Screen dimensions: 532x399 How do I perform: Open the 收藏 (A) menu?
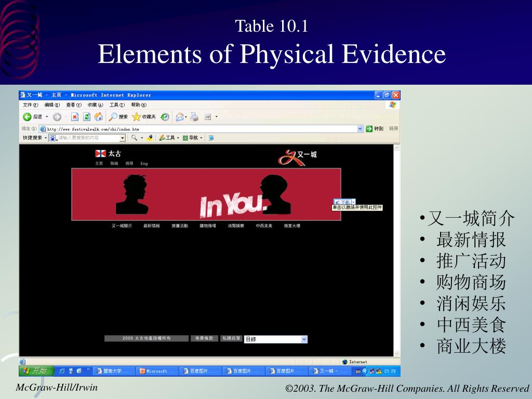(96, 105)
